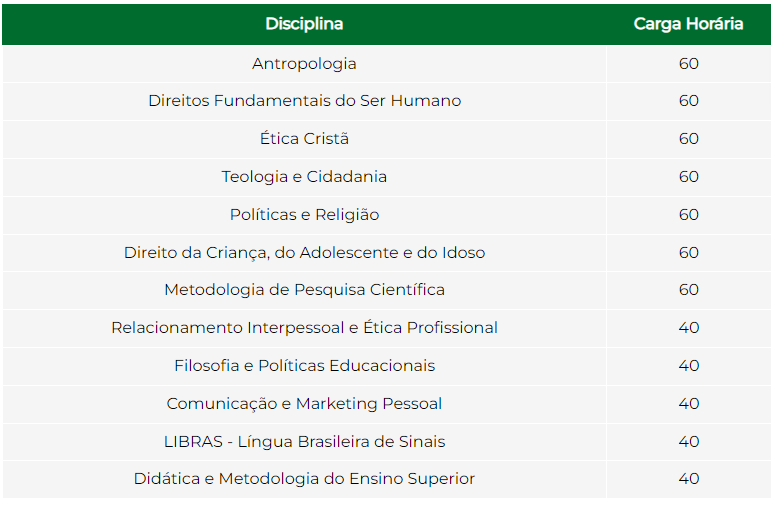Click the 40 value beside Filosofia e Políticas
The image size is (771, 508).
(688, 366)
